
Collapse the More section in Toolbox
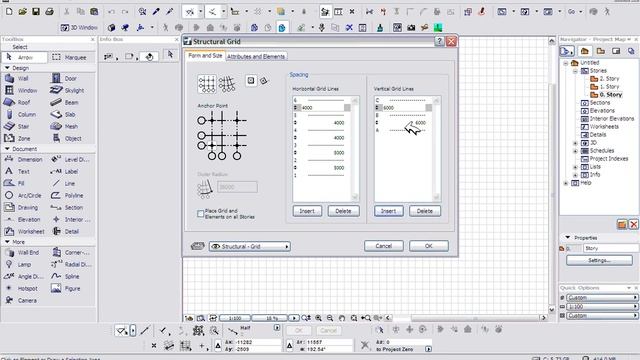point(7,242)
